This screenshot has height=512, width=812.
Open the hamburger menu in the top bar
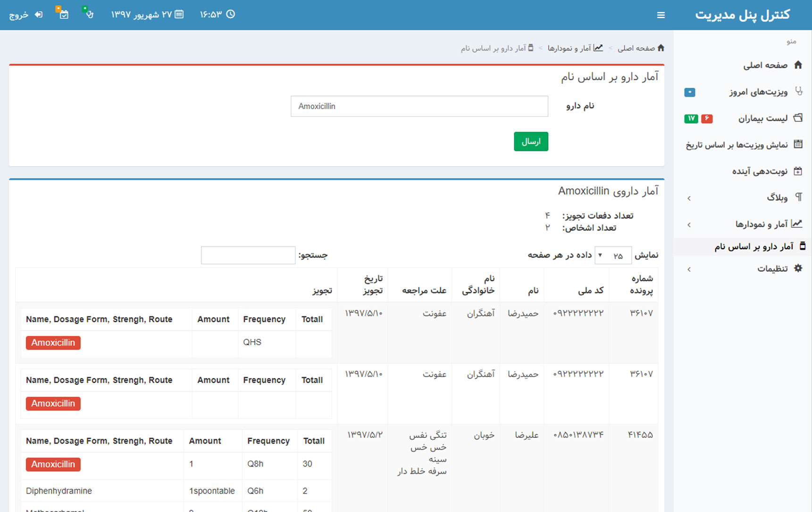coord(661,15)
